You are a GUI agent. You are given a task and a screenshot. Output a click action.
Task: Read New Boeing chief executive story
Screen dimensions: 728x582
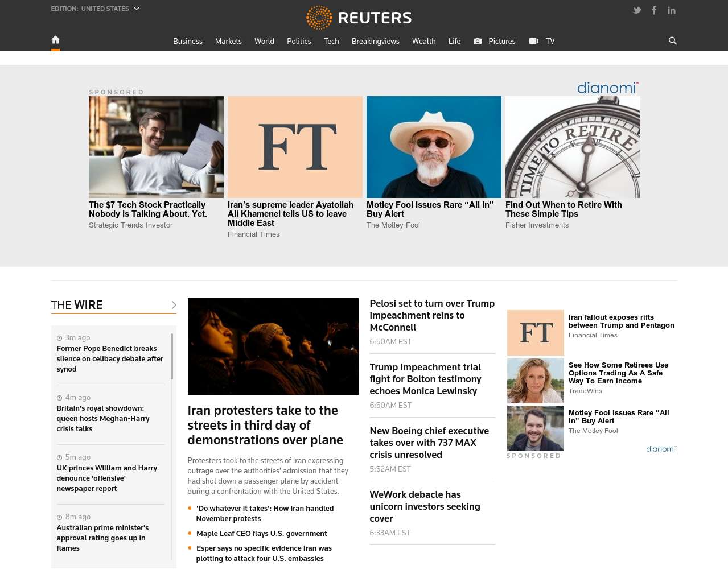click(x=429, y=443)
